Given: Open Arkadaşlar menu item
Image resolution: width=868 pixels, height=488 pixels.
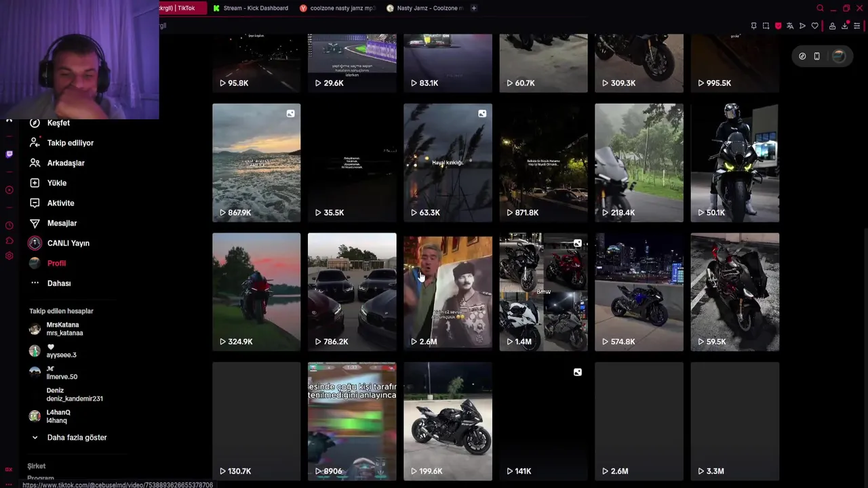Looking at the screenshot, I should point(66,163).
